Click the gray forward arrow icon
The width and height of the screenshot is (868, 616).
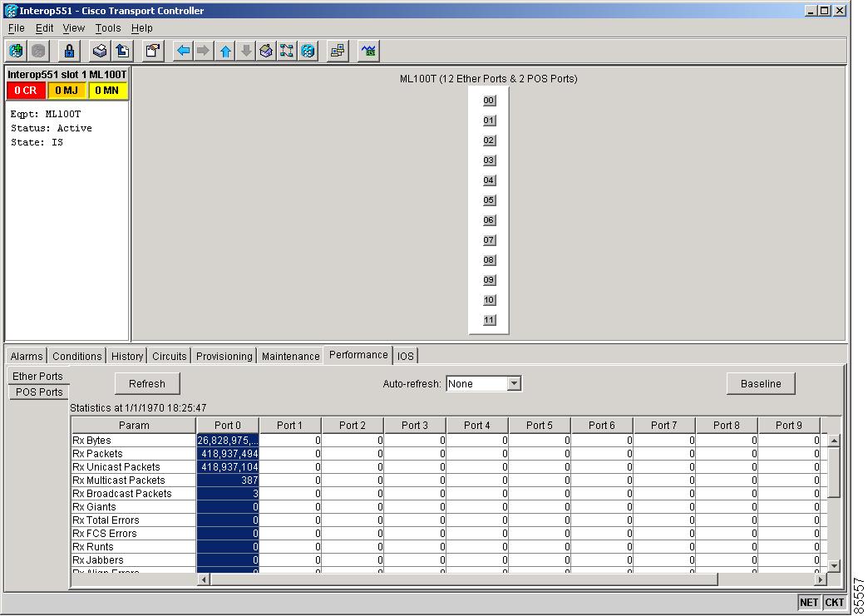204,51
